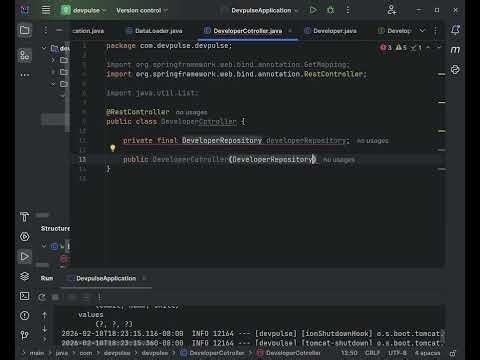Open the Notifications bell
The image size is (480, 360).
(455, 30)
